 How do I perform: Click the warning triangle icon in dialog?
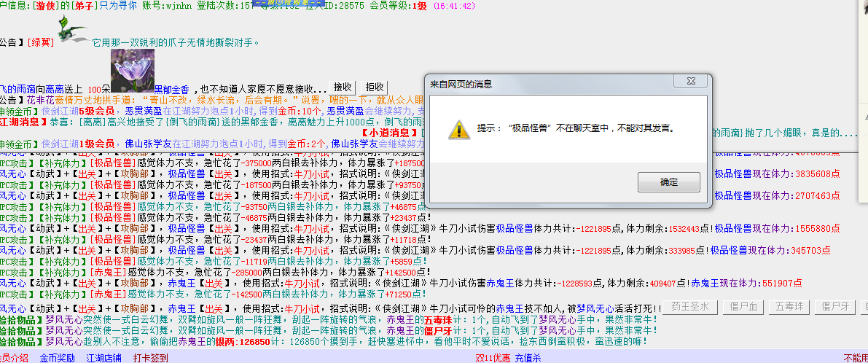(459, 129)
